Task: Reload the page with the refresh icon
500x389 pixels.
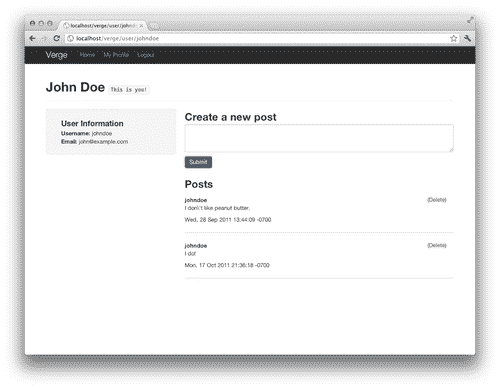Action: pos(56,38)
